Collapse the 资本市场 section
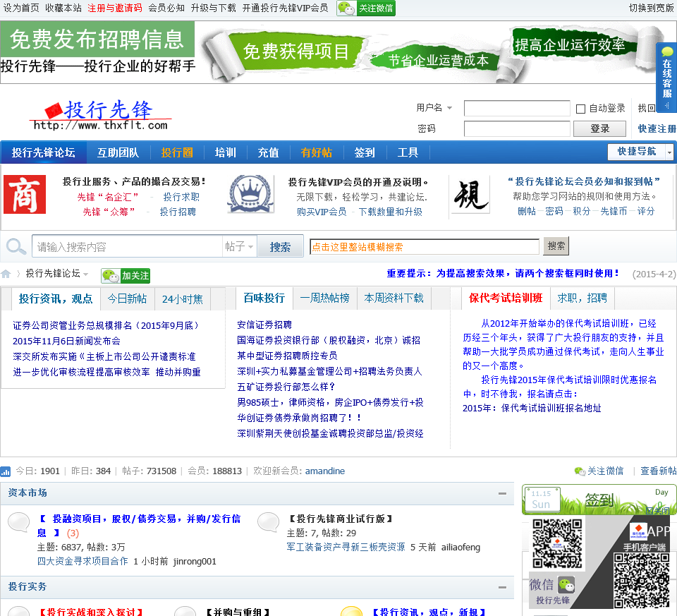 pos(502,493)
